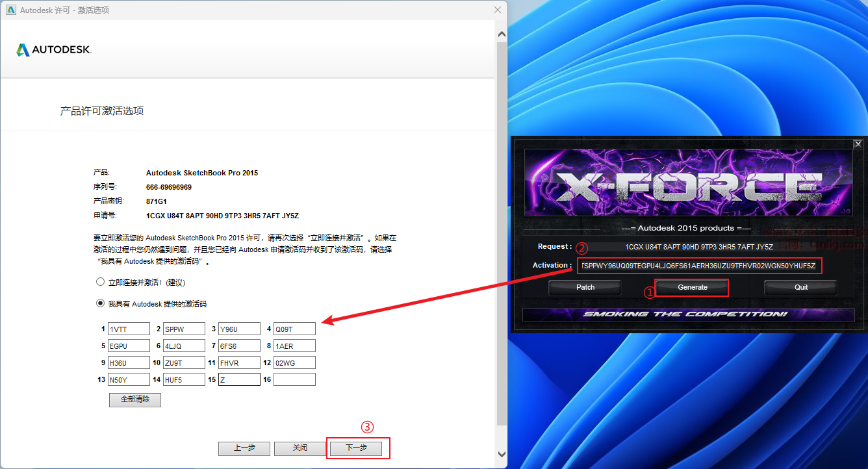Click activation code field 15 containing Z

coord(239,379)
